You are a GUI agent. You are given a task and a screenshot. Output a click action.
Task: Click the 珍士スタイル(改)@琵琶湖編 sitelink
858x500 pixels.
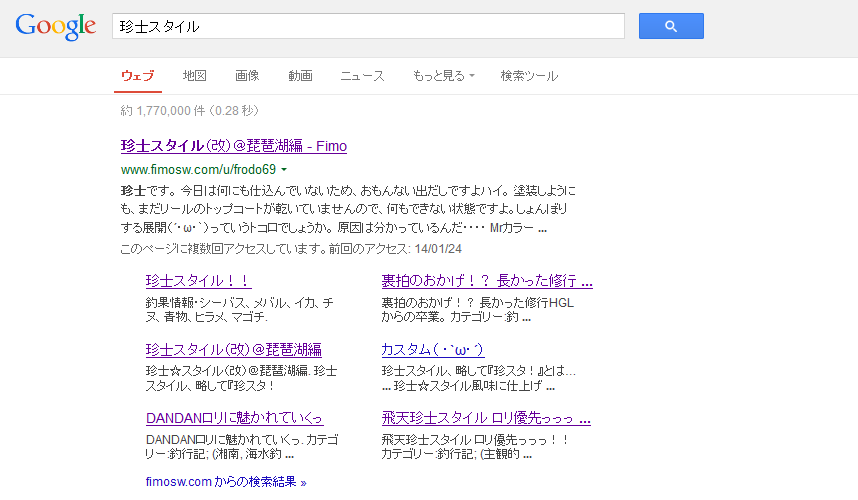click(233, 350)
